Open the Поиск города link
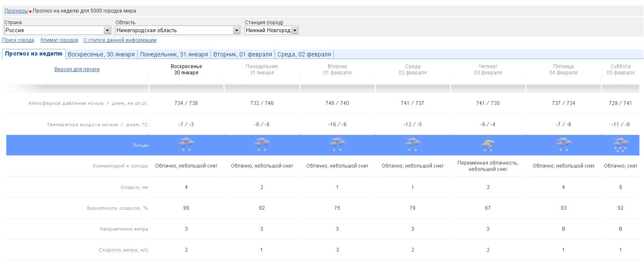The height and width of the screenshot is (267, 644). click(x=18, y=40)
